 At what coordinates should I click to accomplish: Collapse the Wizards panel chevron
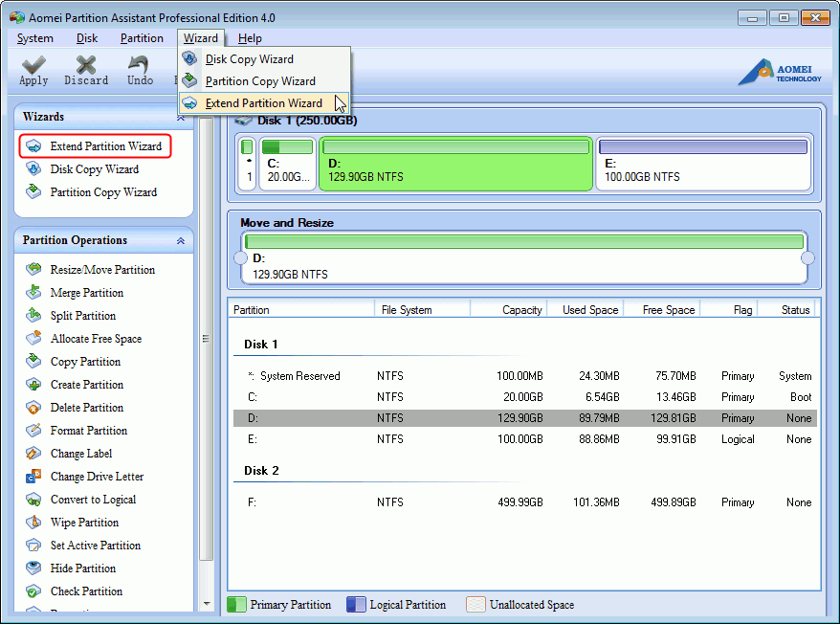[181, 118]
